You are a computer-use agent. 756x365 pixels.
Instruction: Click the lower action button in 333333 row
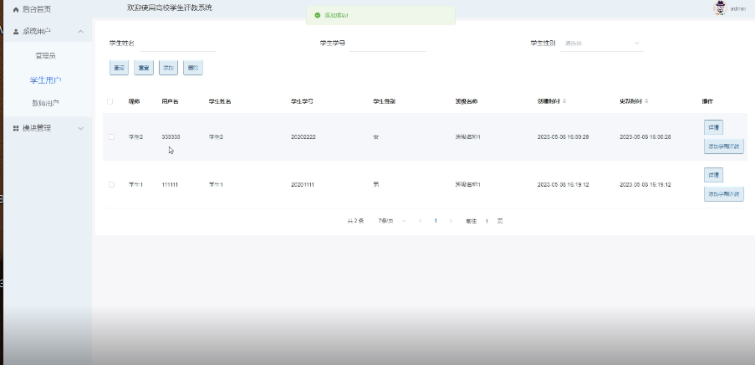click(724, 147)
